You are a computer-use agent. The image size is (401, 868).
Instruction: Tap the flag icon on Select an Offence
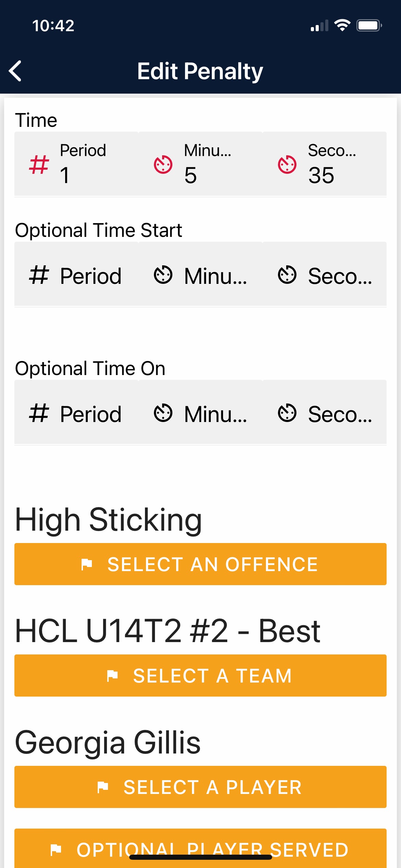(x=87, y=564)
